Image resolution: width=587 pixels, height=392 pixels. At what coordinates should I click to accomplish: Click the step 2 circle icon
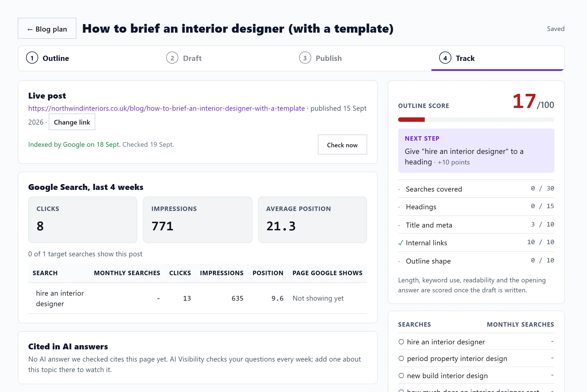pyautogui.click(x=172, y=58)
